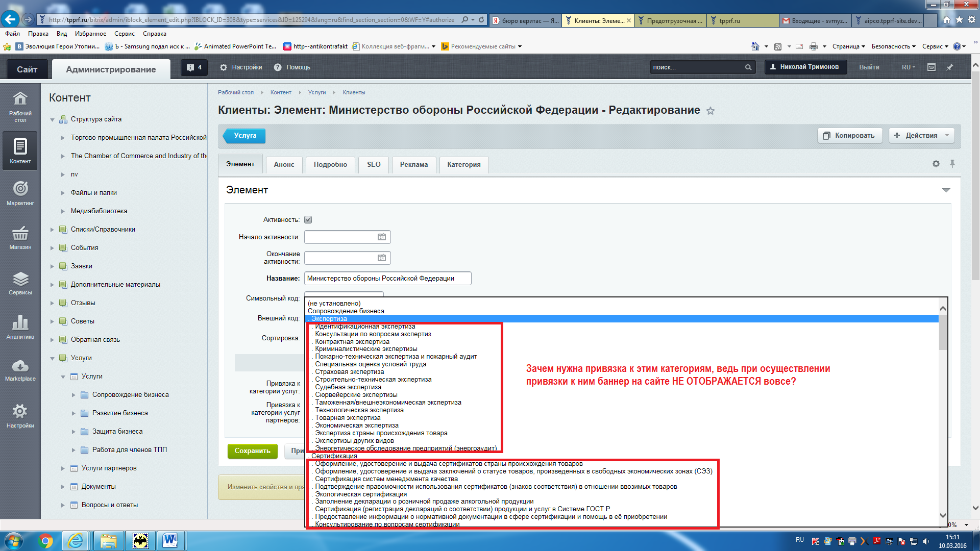The width and height of the screenshot is (980, 551).
Task: Open the Избранное browser menu
Action: click(x=90, y=34)
